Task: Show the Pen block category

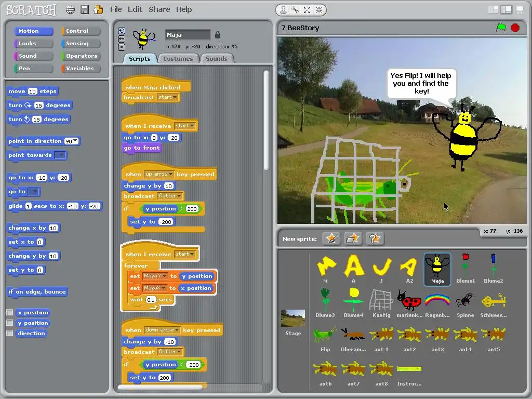Action: (34, 68)
